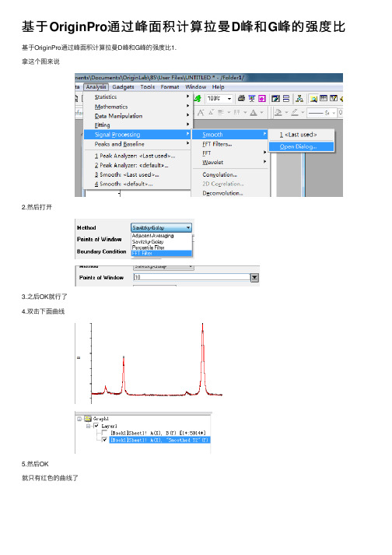Click decrease font size icon
The width and height of the screenshot is (392, 555).
212,112
